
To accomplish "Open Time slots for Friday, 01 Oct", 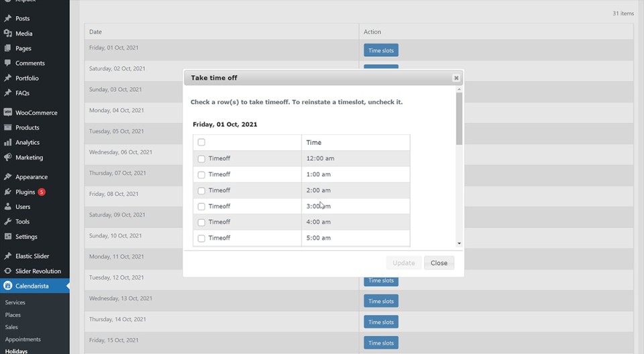I will [x=381, y=50].
